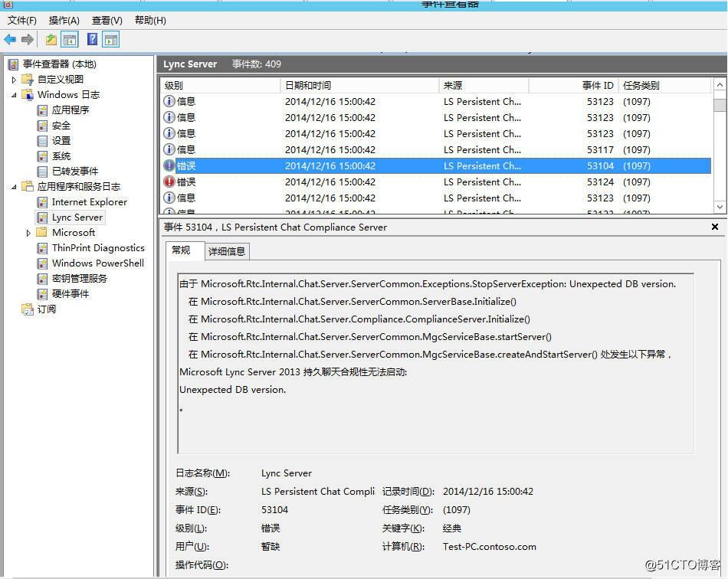Select the error row with ID 53124
Image resolution: width=728 pixels, height=579 pixels.
pyautogui.click(x=436, y=182)
